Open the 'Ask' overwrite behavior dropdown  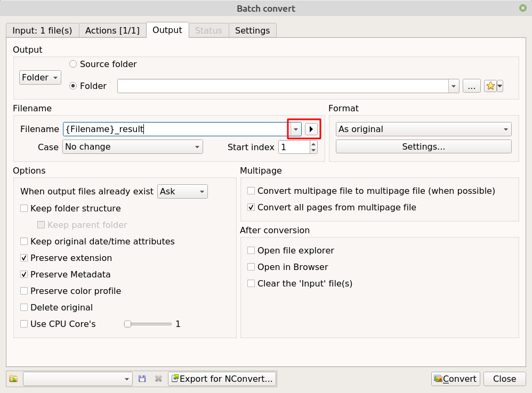pos(182,191)
